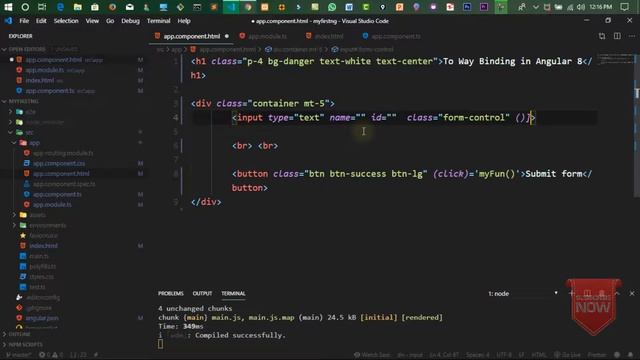This screenshot has height=360, width=640.
Task: Switch to the index.html editor tab
Action: [x=328, y=36]
